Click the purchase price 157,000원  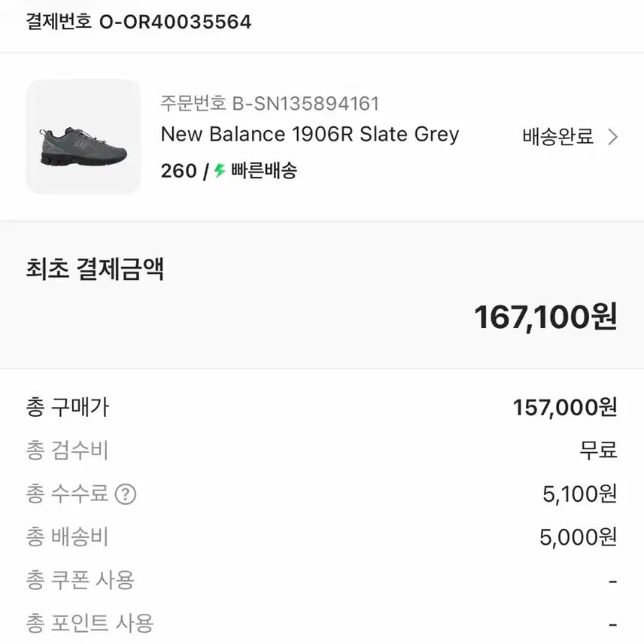tap(564, 408)
